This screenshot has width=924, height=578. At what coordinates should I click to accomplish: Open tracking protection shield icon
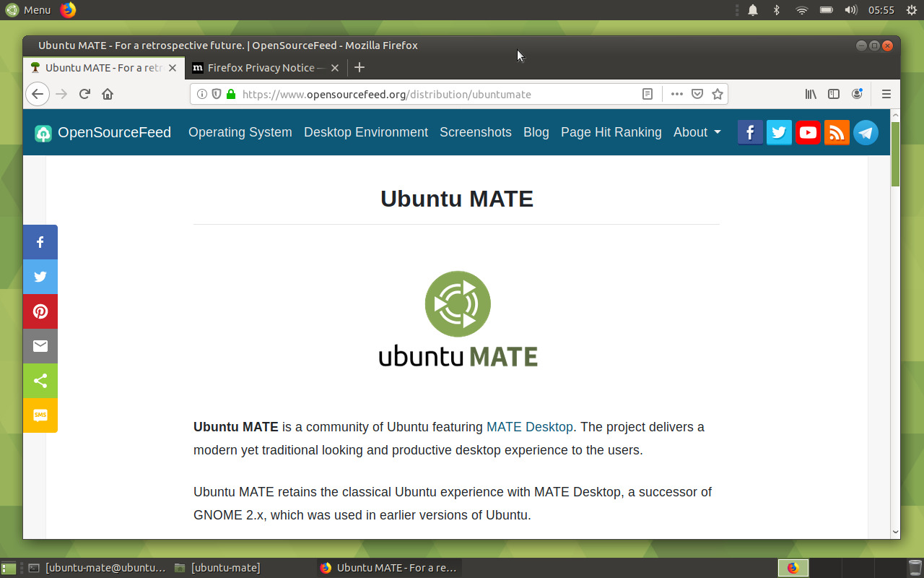coord(217,94)
